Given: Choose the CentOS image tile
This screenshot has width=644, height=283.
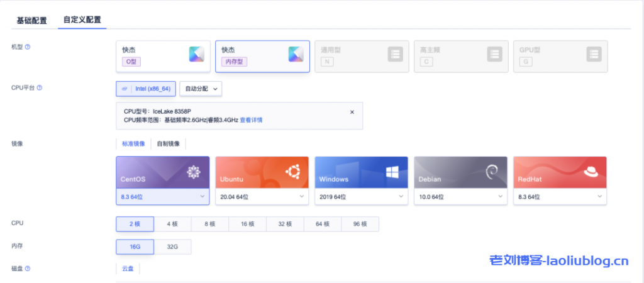Looking at the screenshot, I should (x=162, y=172).
